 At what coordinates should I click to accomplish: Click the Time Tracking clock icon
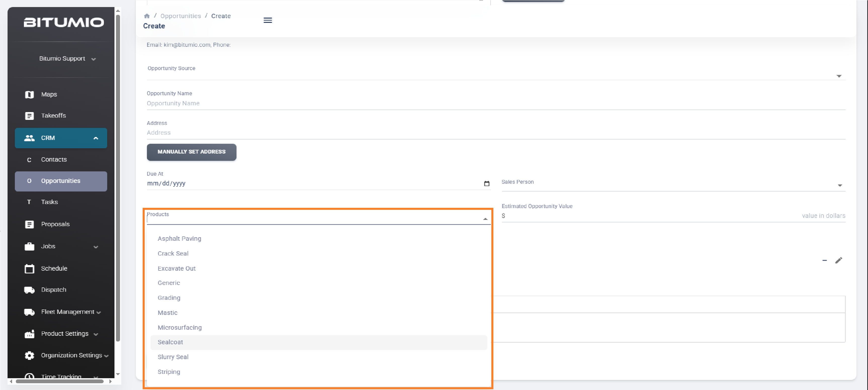29,376
